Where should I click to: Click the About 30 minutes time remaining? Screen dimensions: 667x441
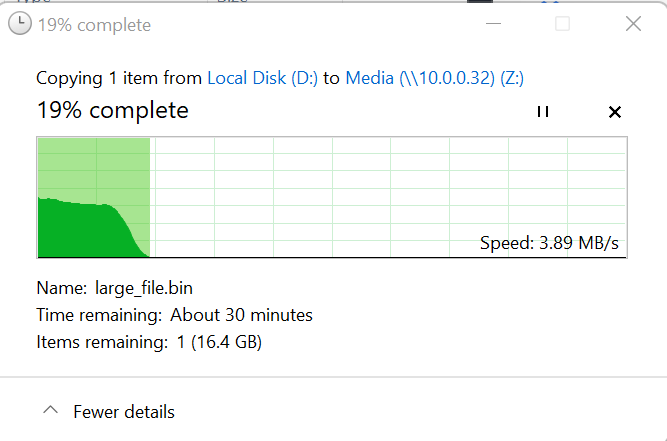(x=241, y=315)
